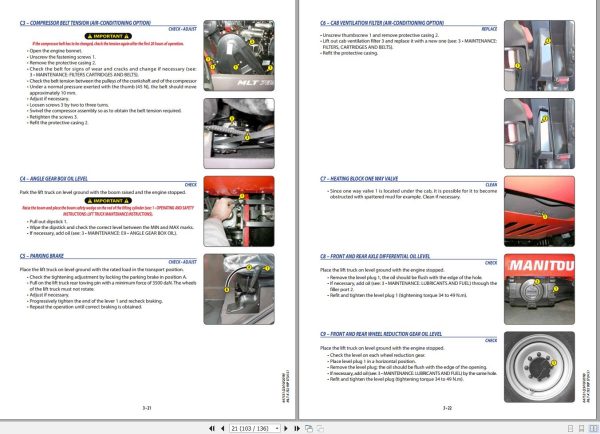This screenshot has width=600, height=434.
Task: Click 'Place level plug 1 in a horizontal position' line
Action: click(372, 361)
